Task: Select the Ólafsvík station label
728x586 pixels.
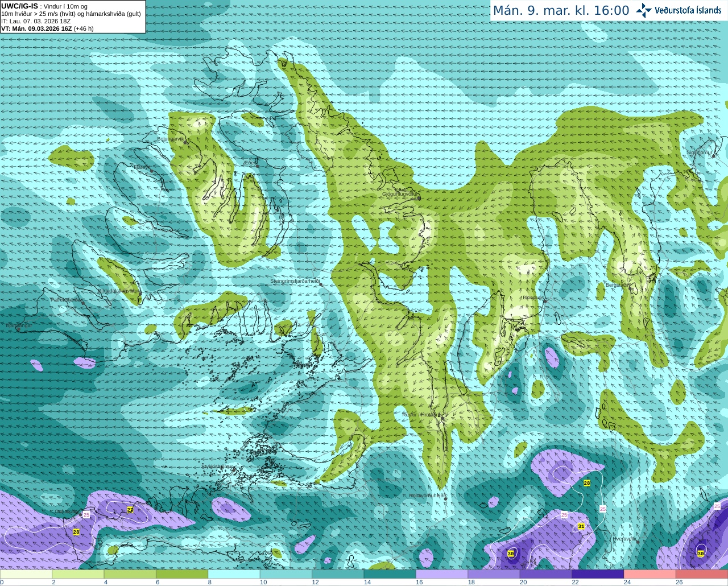Action: coord(66,511)
